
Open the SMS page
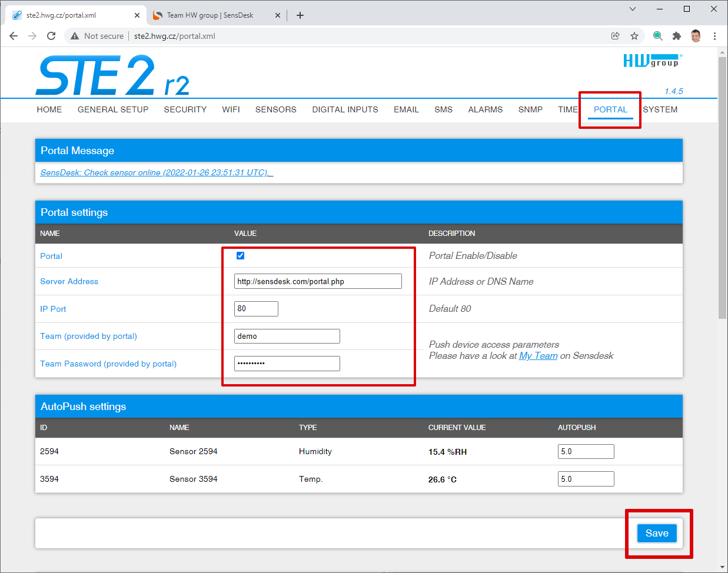[x=444, y=109]
